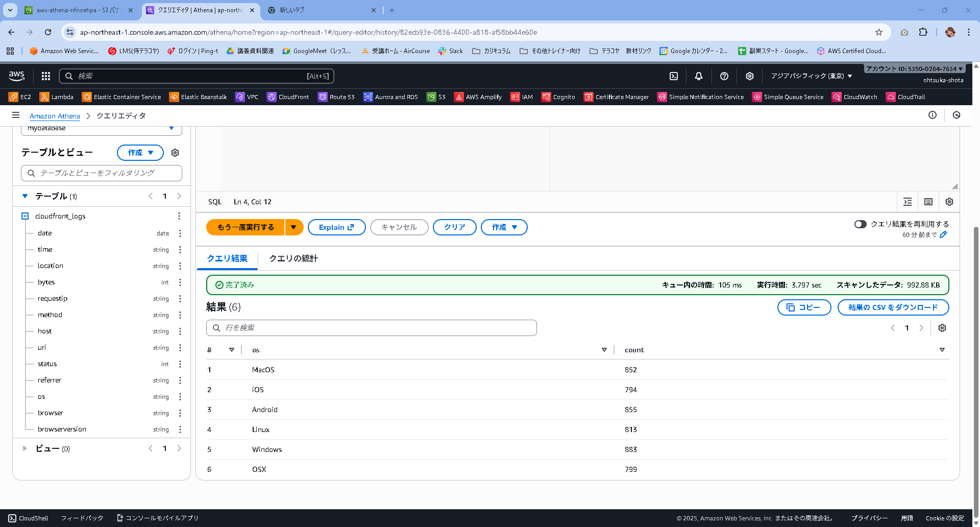This screenshot has width=980, height=527.
Task: Open the database selector dropdown
Action: coord(102,129)
